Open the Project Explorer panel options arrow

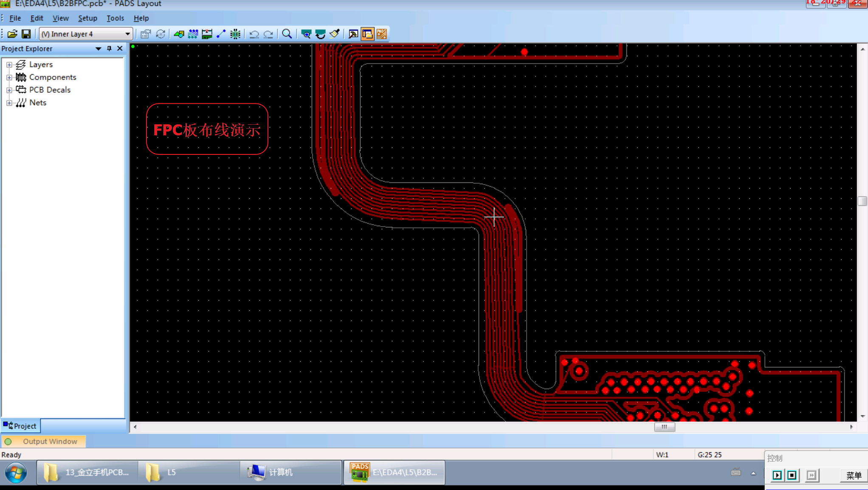click(98, 49)
